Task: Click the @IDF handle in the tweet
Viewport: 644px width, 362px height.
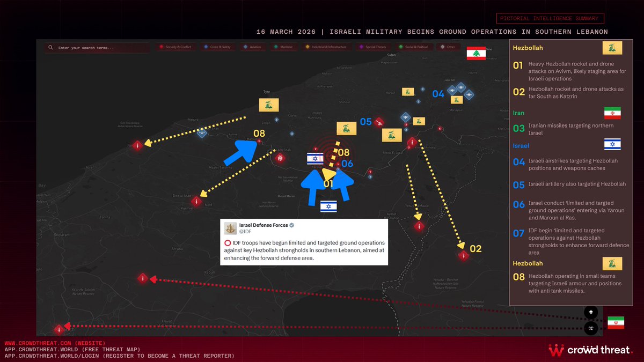Action: pos(245,232)
